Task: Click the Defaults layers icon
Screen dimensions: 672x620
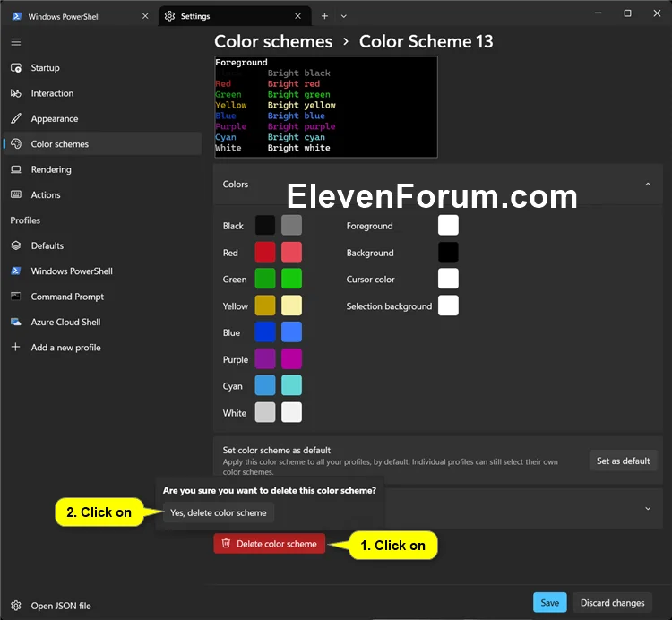Action: coord(16,245)
